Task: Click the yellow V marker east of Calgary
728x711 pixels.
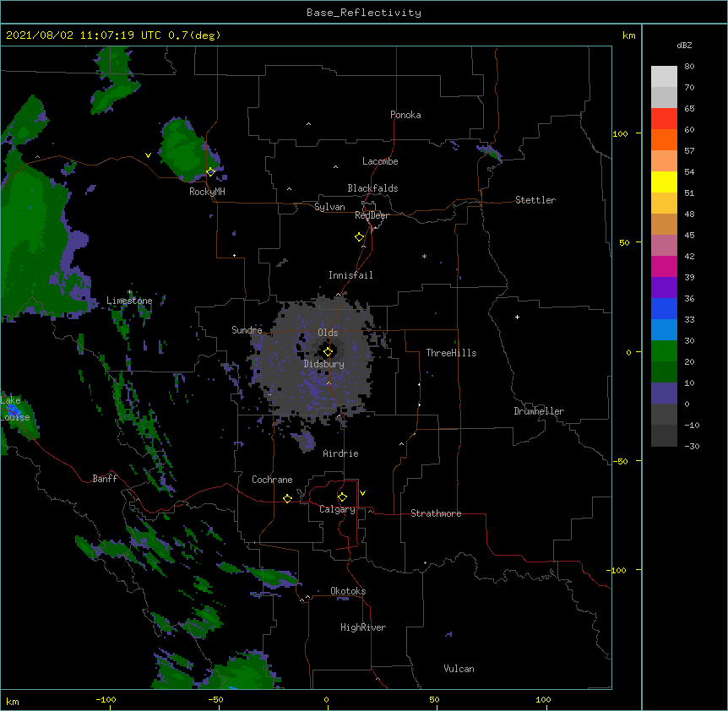Action: (x=362, y=493)
